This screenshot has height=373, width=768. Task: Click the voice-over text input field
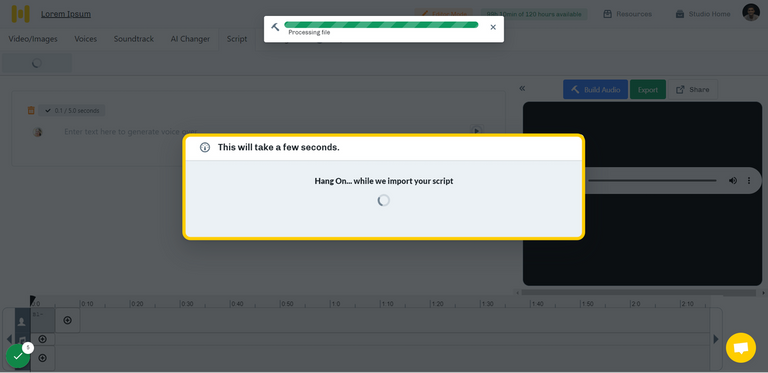coord(264,132)
